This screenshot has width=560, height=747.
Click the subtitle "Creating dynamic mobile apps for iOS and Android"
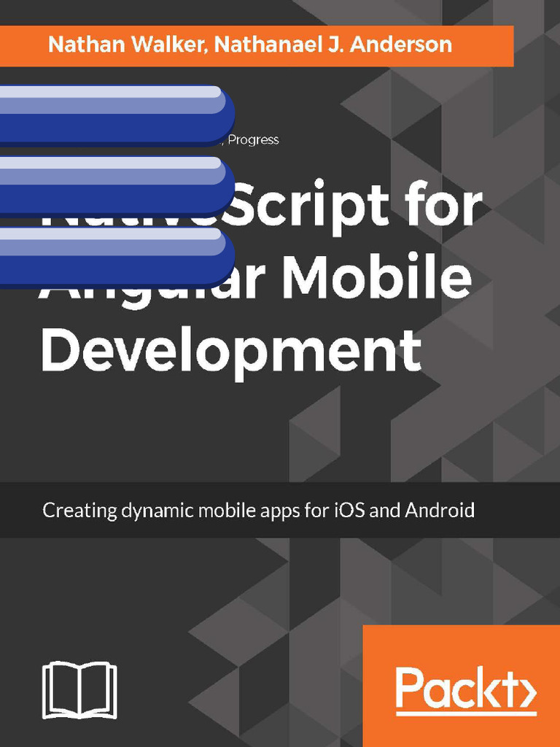click(259, 510)
